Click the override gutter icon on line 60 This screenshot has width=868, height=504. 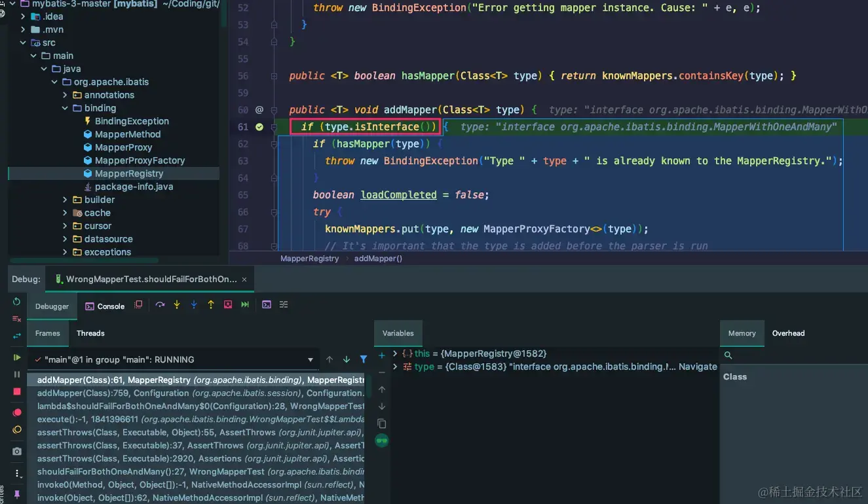259,110
